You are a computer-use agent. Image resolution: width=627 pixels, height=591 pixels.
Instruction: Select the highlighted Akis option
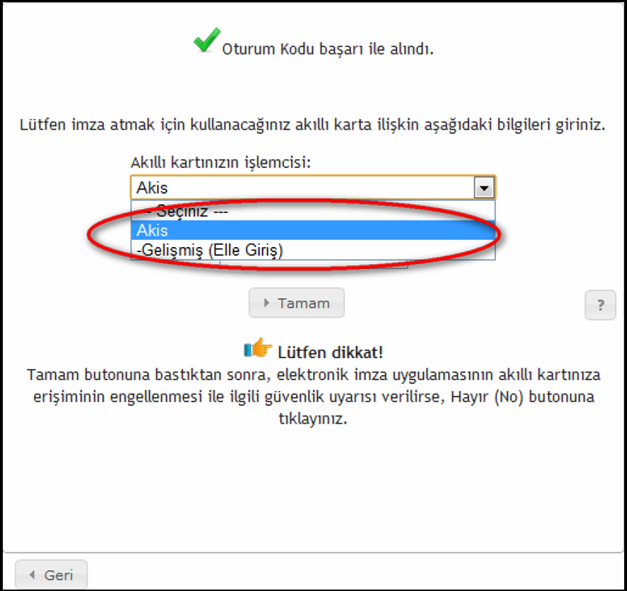[300, 230]
